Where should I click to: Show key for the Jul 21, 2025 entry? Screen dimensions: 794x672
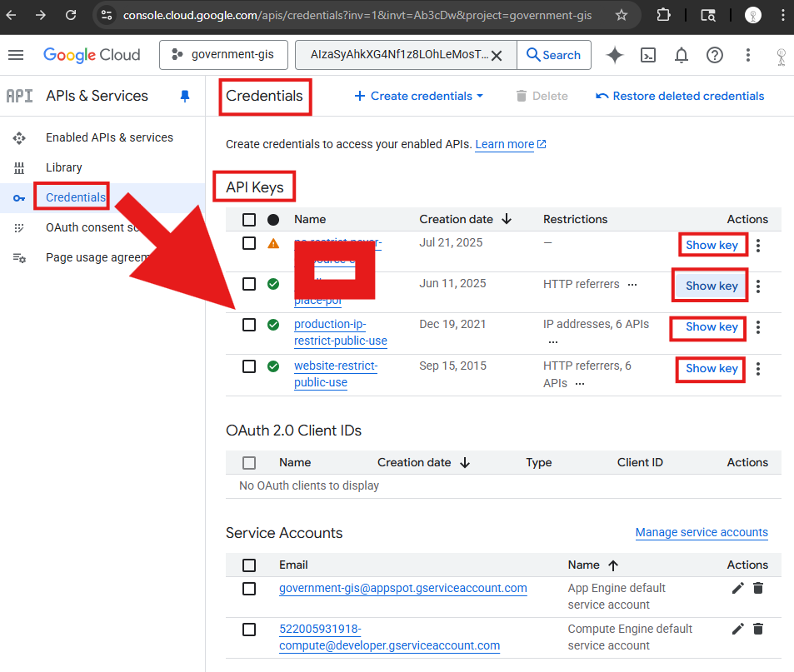pyautogui.click(x=712, y=245)
